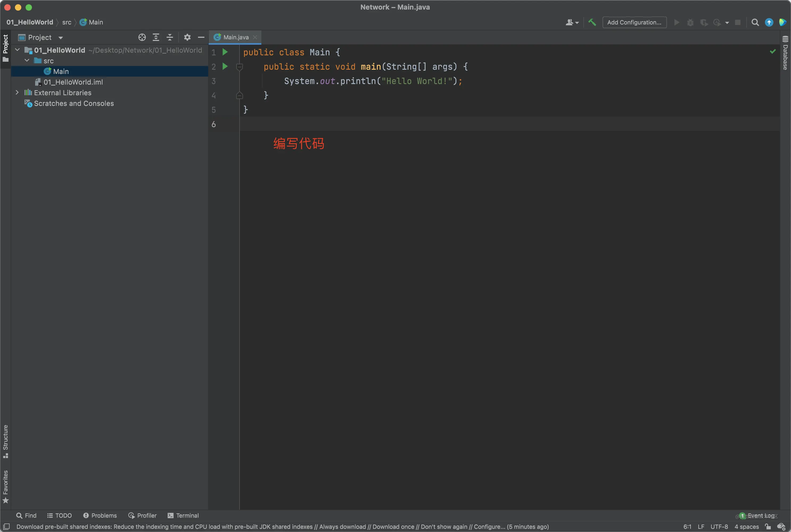Click src in breadcrumb bar
791x532 pixels.
[x=67, y=22]
